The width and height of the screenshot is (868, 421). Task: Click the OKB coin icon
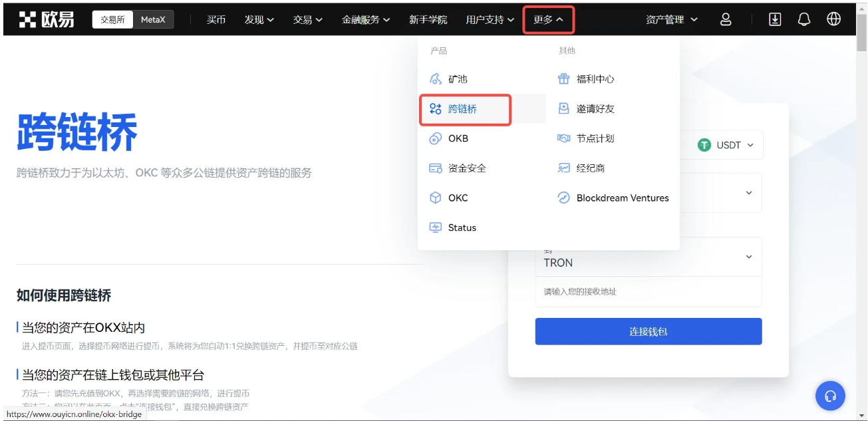click(436, 138)
